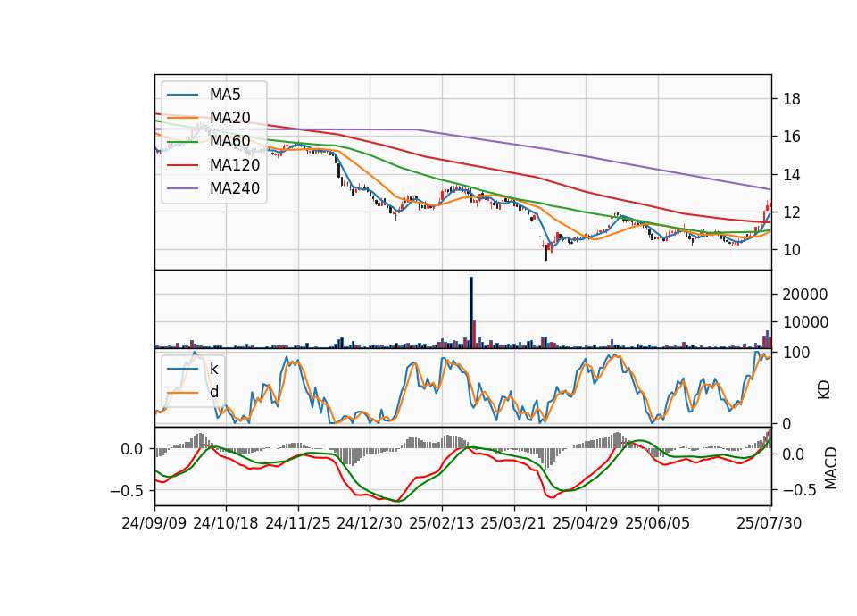Screen dimensions: 857x616
Task: Click the 25/02/13 date label
Action: coord(442,523)
